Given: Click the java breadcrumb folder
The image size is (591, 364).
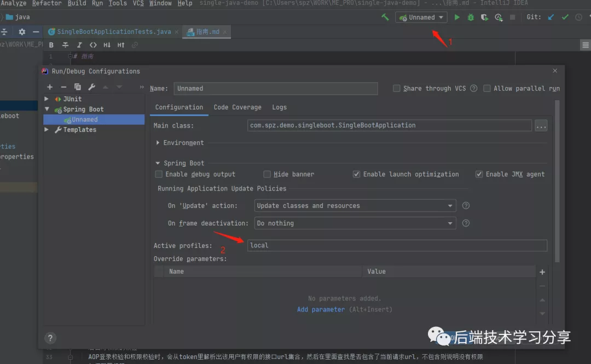Looking at the screenshot, I should point(18,17).
